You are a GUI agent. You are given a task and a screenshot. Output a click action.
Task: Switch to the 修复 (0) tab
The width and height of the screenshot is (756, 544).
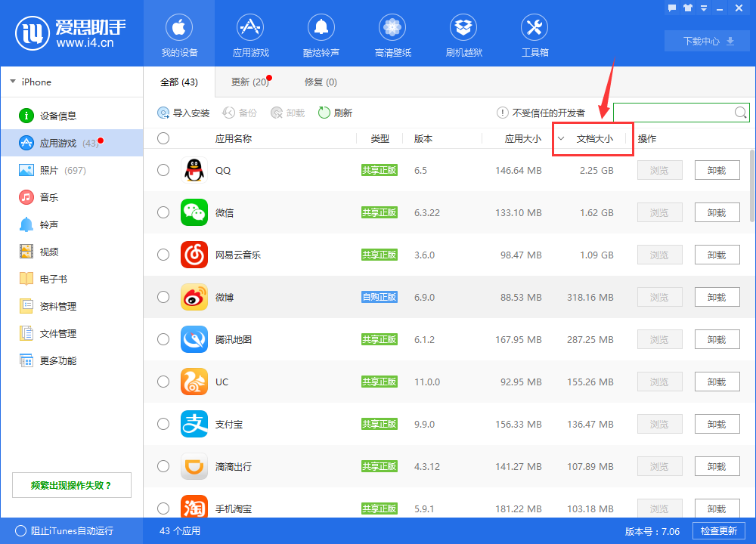(321, 82)
